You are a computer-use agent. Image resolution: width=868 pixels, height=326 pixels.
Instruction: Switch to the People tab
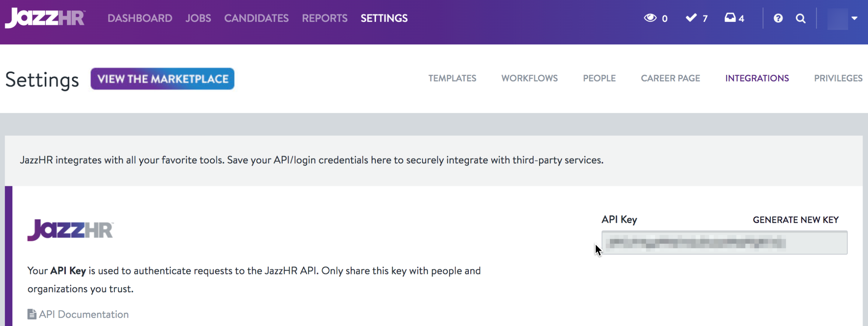pos(599,78)
